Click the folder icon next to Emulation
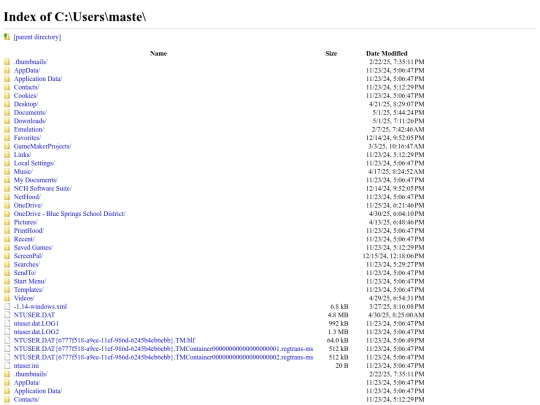Viewport: 540px width, 405px height. click(x=7, y=129)
